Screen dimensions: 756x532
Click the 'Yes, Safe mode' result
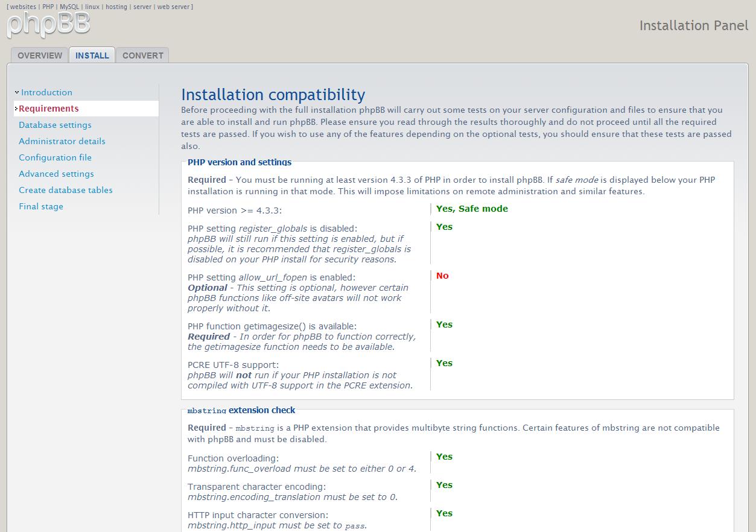tap(472, 209)
